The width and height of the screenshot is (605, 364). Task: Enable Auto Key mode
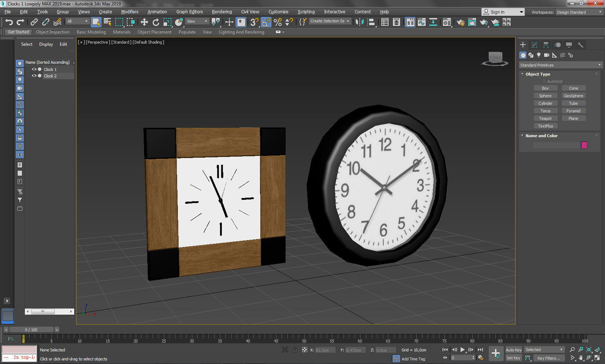[x=514, y=350]
